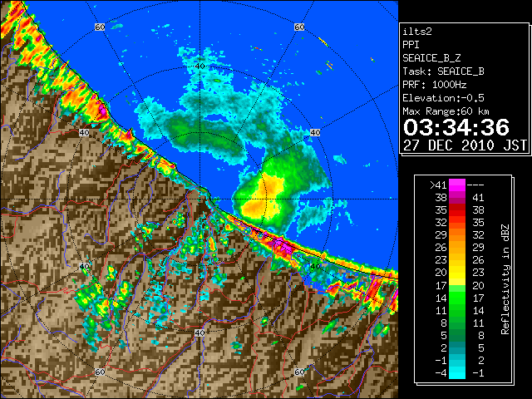Click the "60" range label in the southeast land area

[x=299, y=372]
